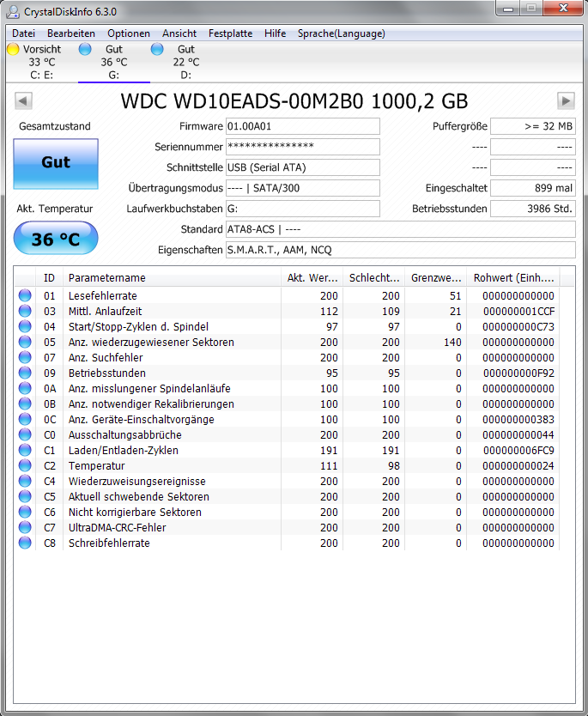Click status orb of notwendiger Rekalibrierungen row
Viewport: 588px width, 716px height.
coord(25,404)
